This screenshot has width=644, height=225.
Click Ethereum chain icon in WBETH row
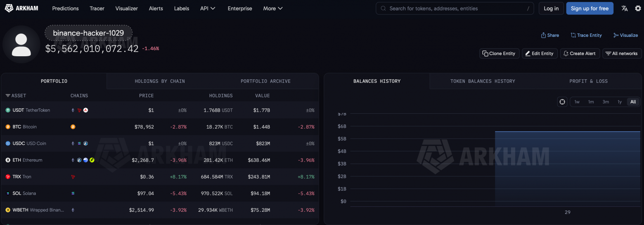point(73,210)
